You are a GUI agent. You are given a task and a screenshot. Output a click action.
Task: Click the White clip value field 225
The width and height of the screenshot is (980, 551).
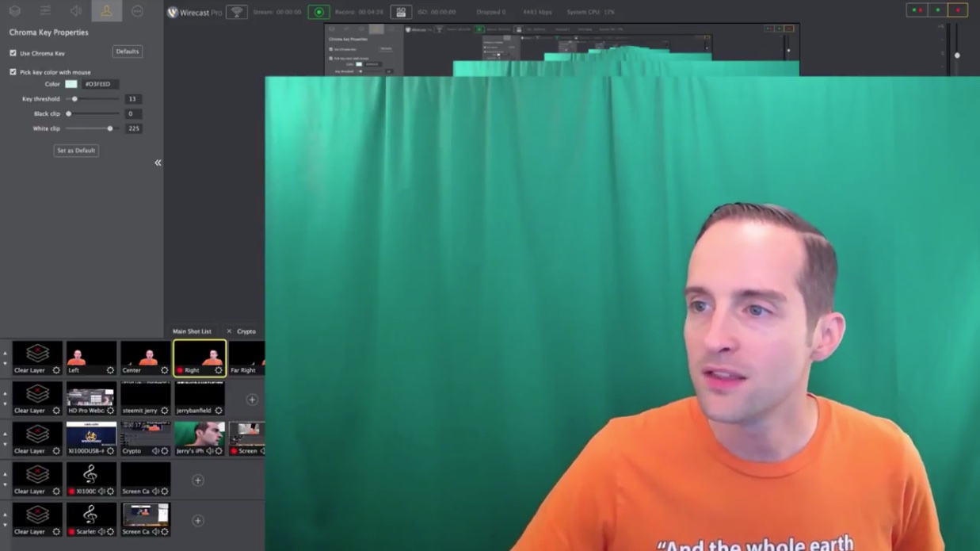[132, 128]
